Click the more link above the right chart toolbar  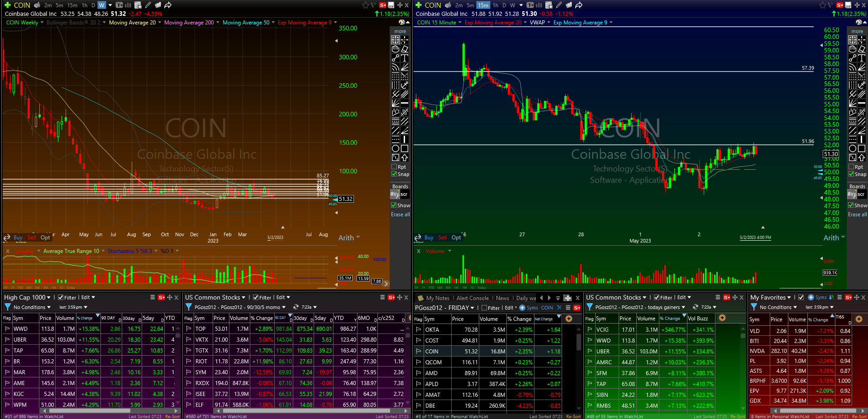coord(857,31)
